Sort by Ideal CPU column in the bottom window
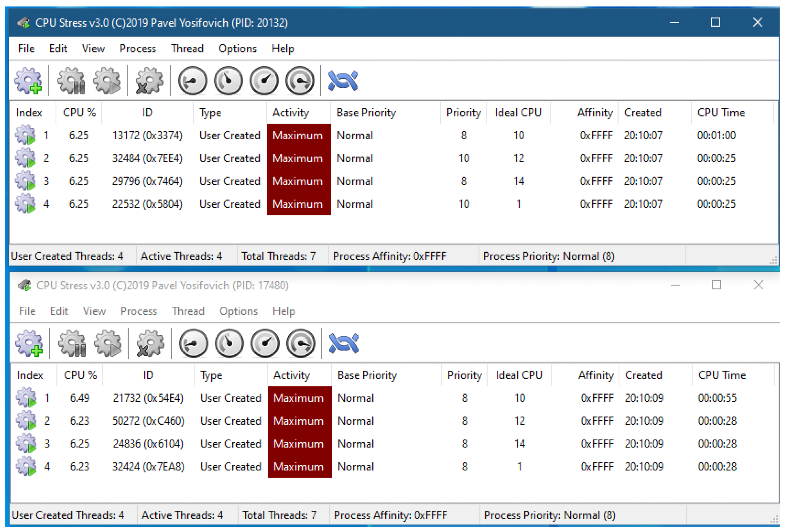This screenshot has width=785, height=532. tap(519, 375)
